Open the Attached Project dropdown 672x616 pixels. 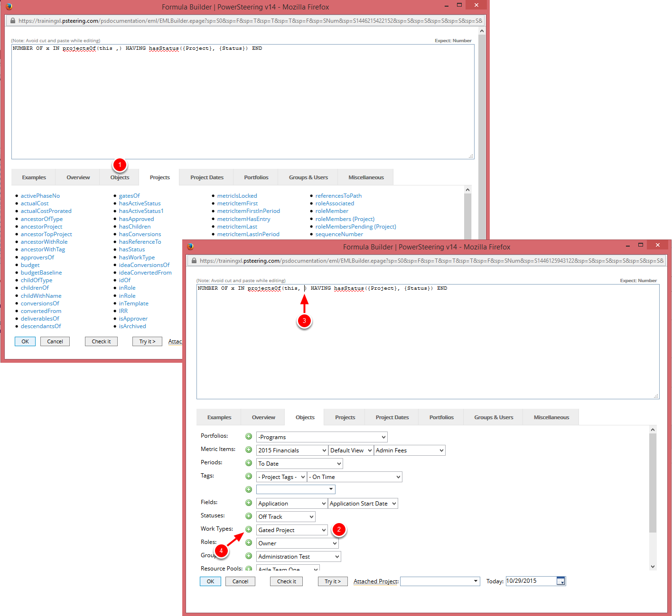tap(440, 581)
